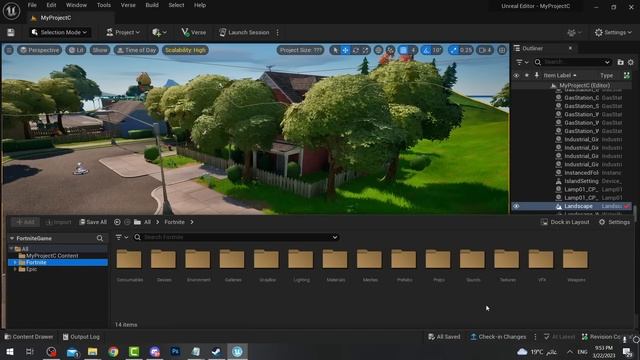Open rotation snap value 10° dropdown
The height and width of the screenshot is (360, 640).
(437, 50)
